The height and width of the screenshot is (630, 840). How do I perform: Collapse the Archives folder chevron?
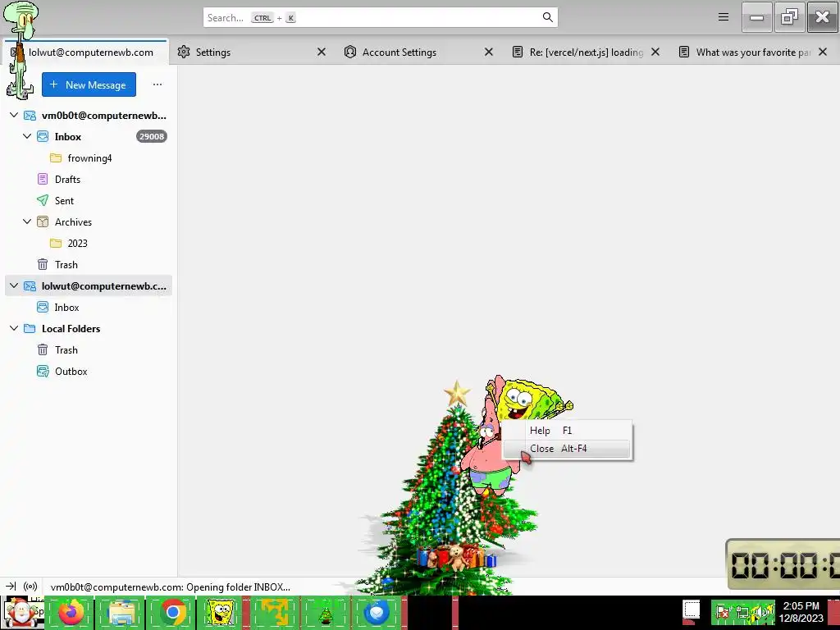[27, 221]
